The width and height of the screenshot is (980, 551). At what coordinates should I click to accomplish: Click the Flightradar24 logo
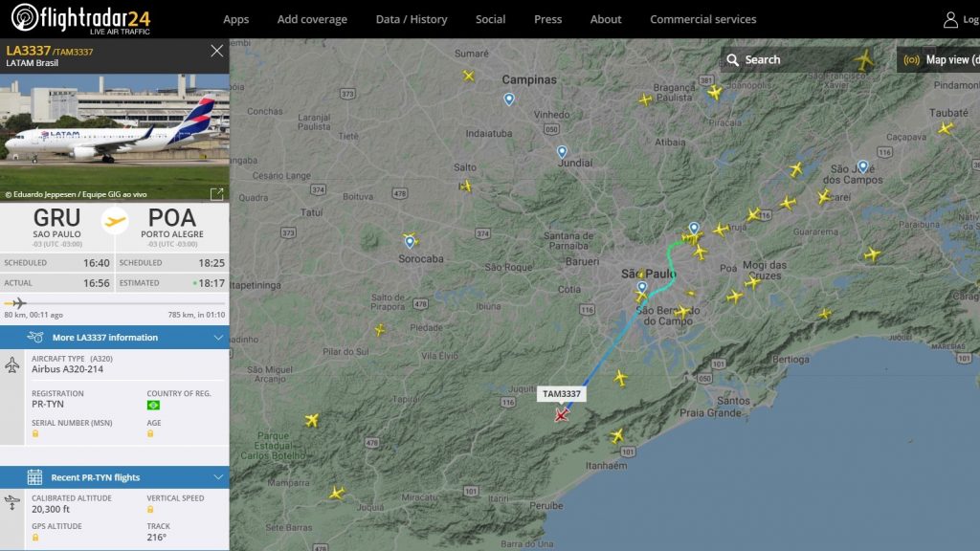click(x=80, y=19)
